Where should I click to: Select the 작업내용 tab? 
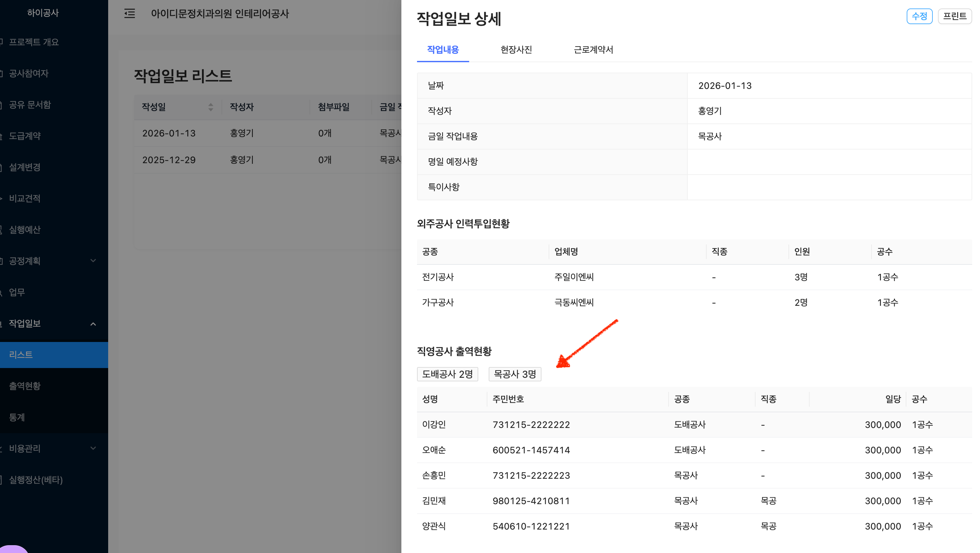tap(443, 50)
